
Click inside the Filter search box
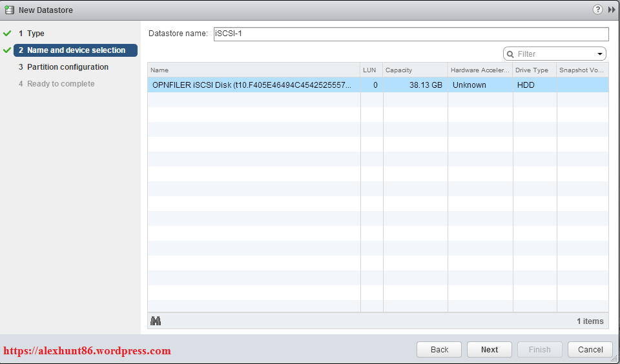pyautogui.click(x=555, y=54)
